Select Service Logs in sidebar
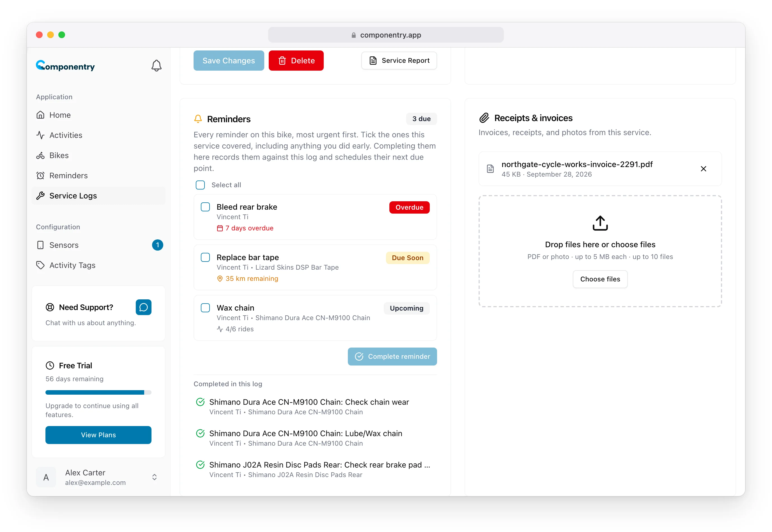Screen dimensions: 772x532 point(99,196)
